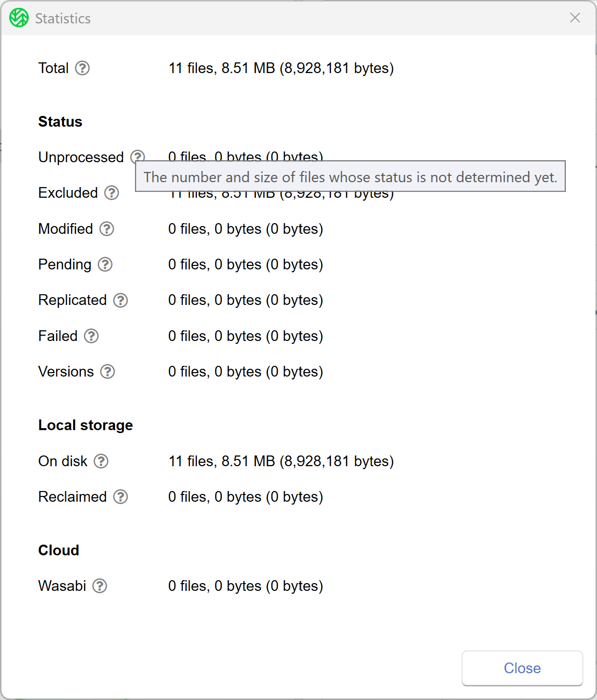Image resolution: width=597 pixels, height=700 pixels.
Task: Click the unprocessed files tooltip text
Action: pyautogui.click(x=350, y=177)
